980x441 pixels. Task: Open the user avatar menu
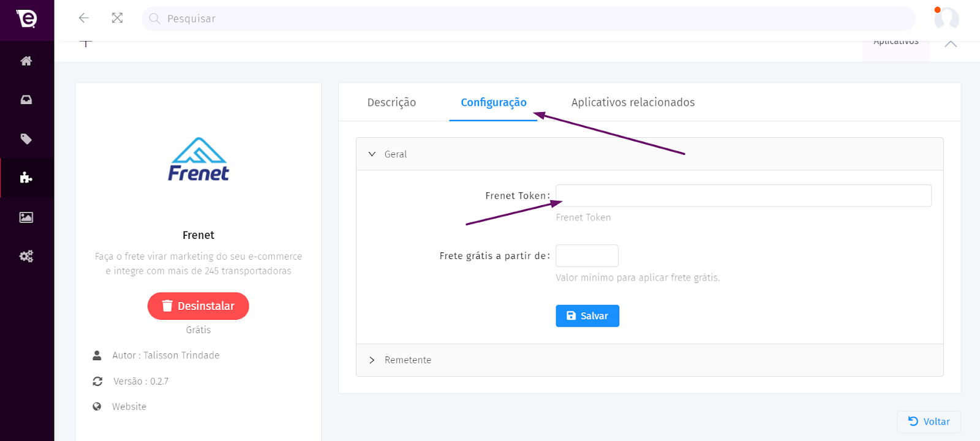click(x=946, y=18)
